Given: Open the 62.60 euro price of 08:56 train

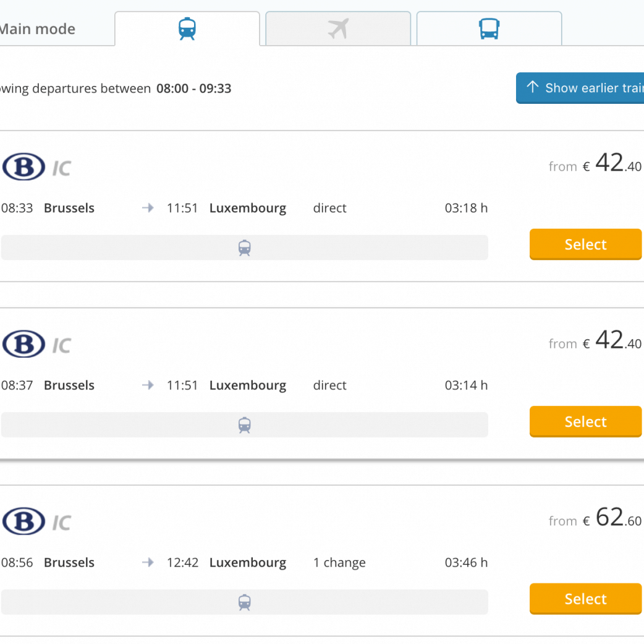Looking at the screenshot, I should tap(609, 519).
